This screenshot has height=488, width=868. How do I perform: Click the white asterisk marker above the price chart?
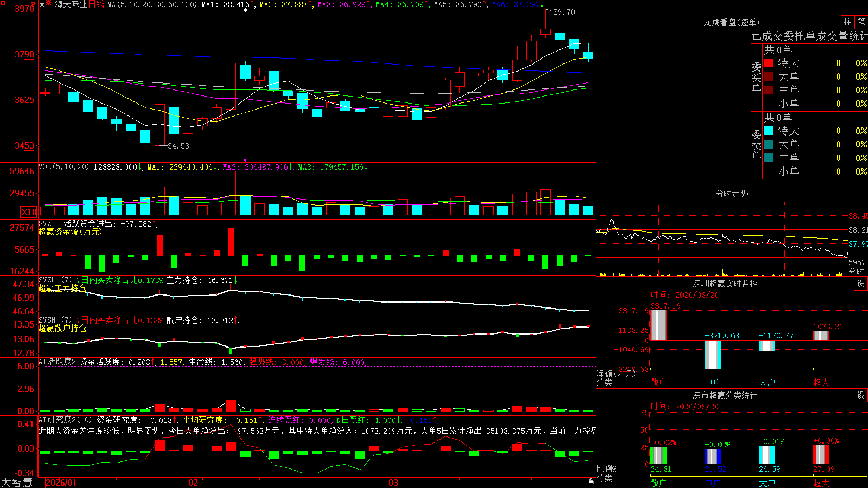point(245,10)
